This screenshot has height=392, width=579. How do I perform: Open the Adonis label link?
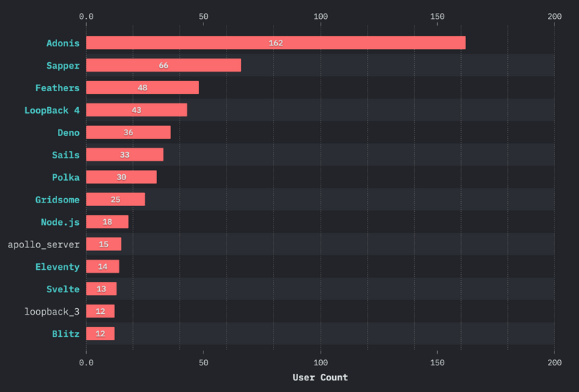63,43
